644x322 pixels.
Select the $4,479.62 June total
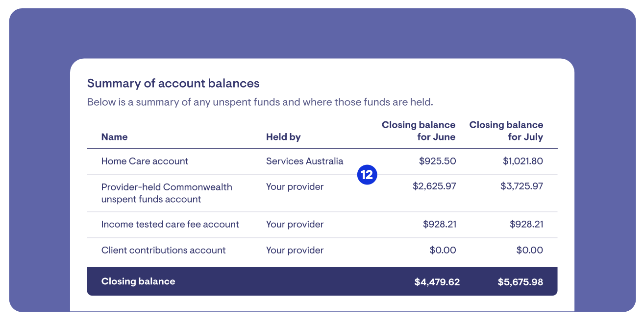point(437,282)
